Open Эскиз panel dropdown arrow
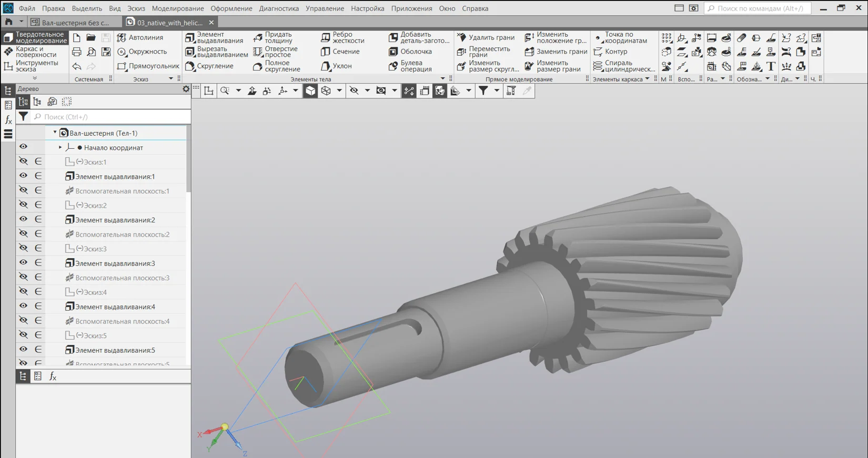The width and height of the screenshot is (868, 458). point(171,79)
